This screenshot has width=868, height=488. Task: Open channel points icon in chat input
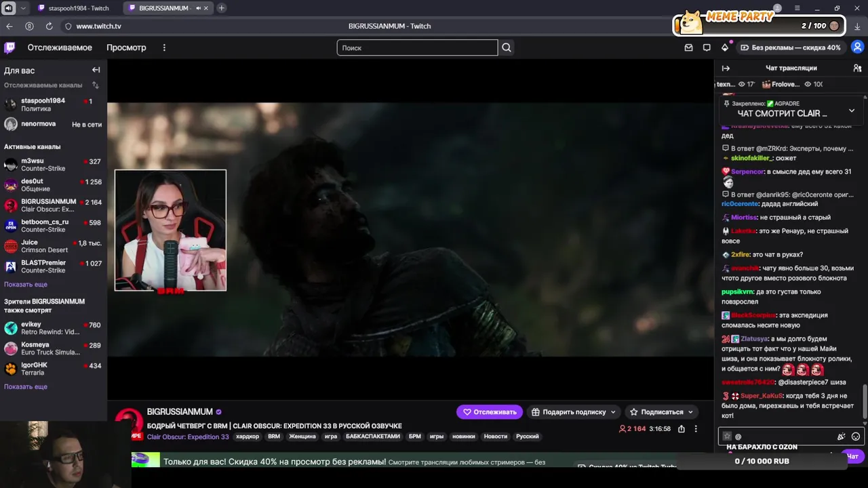point(841,436)
